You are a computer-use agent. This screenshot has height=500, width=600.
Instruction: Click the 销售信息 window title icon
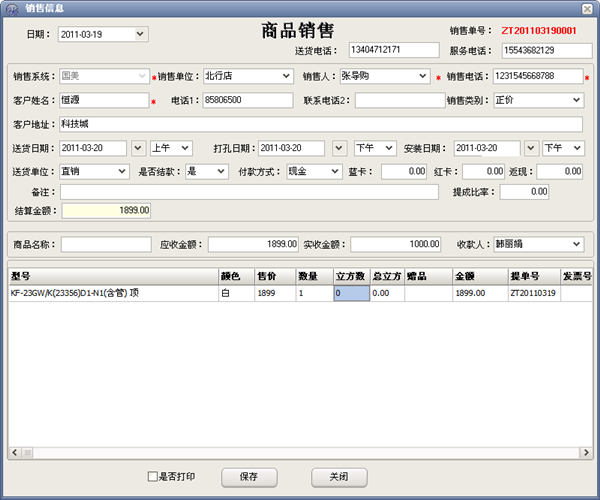(10, 8)
